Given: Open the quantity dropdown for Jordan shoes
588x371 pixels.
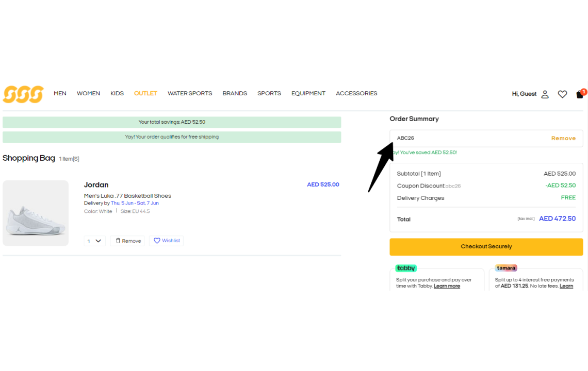Looking at the screenshot, I should [94, 241].
